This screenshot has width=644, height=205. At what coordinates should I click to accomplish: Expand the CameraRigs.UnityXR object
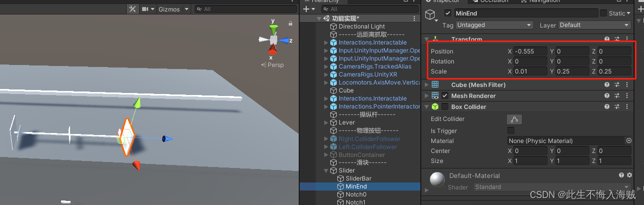click(x=326, y=74)
